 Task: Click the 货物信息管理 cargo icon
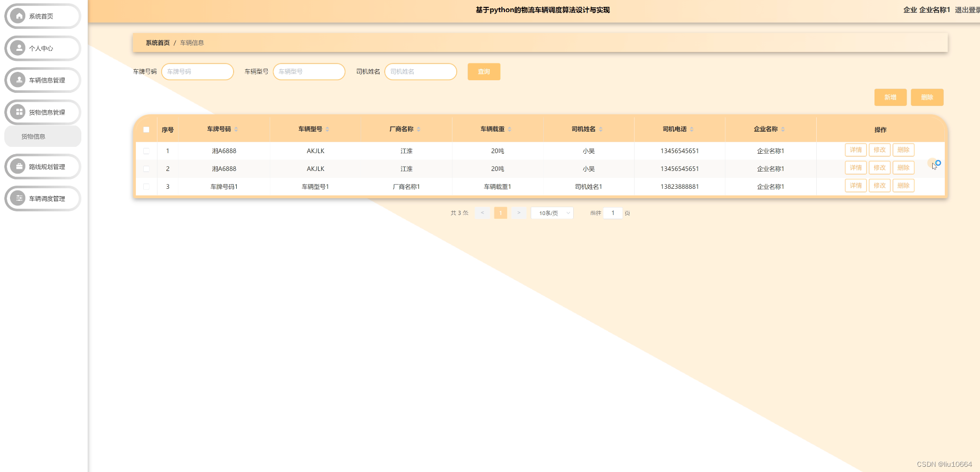tap(19, 112)
